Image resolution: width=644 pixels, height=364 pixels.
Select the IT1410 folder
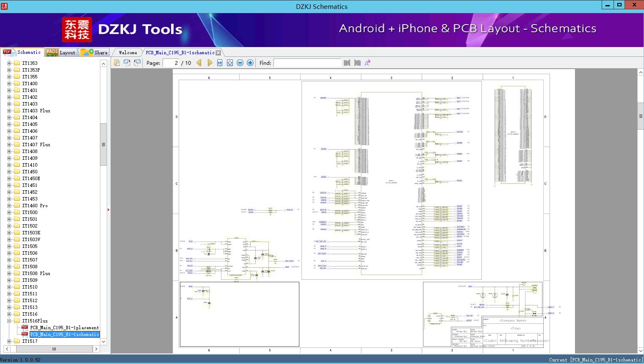tap(30, 165)
